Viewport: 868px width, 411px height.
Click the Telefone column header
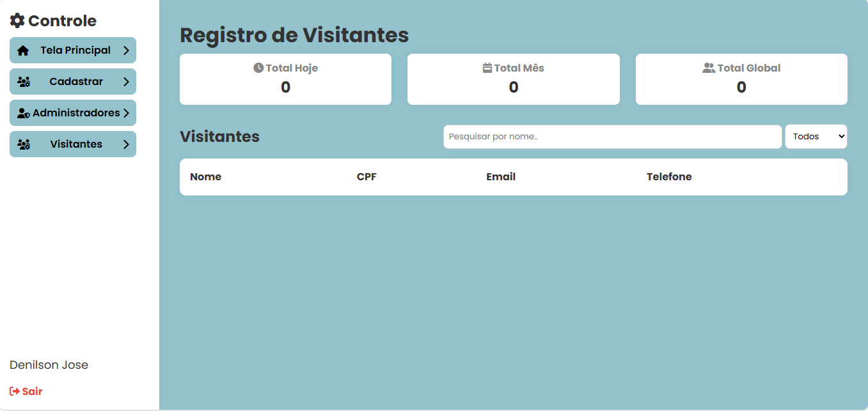(x=669, y=177)
